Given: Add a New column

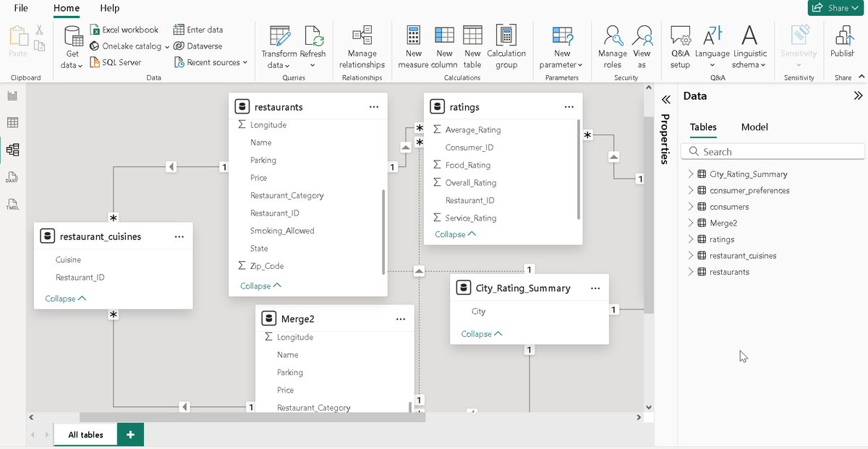Looking at the screenshot, I should (x=444, y=47).
